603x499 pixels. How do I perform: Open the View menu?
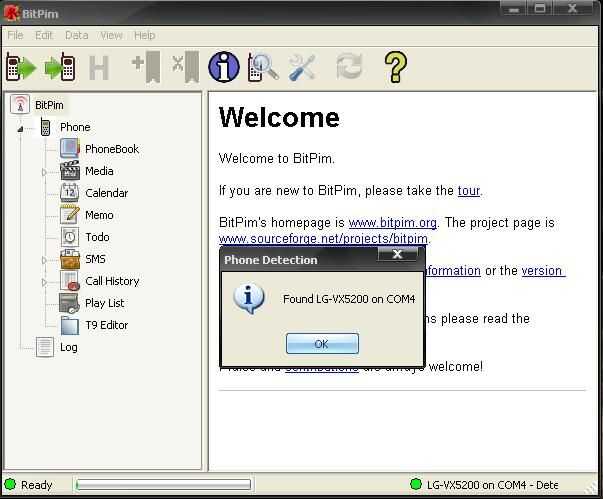tap(111, 35)
